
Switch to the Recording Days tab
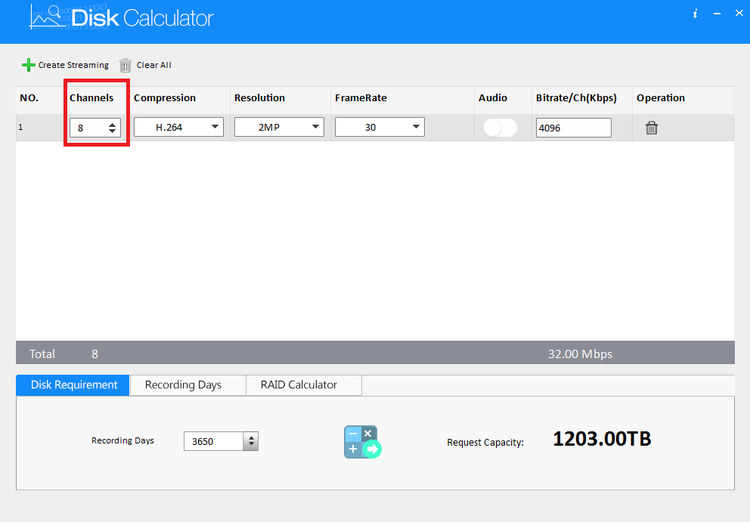pos(188,385)
